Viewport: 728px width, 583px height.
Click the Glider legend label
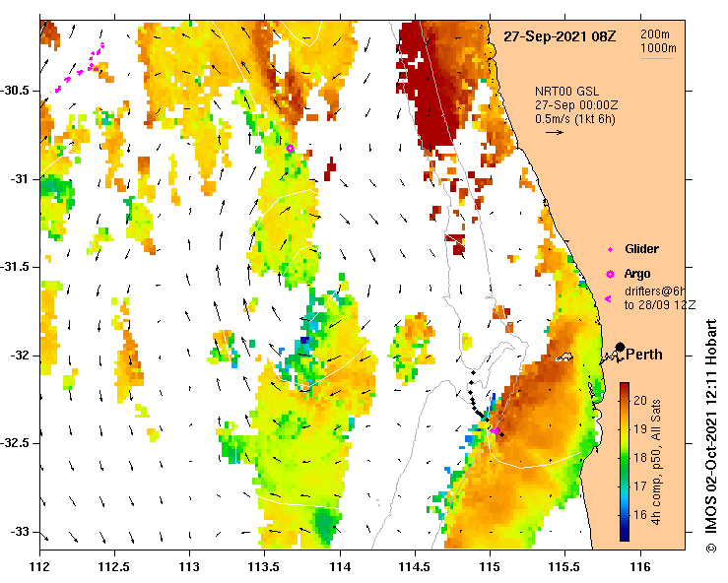641,249
